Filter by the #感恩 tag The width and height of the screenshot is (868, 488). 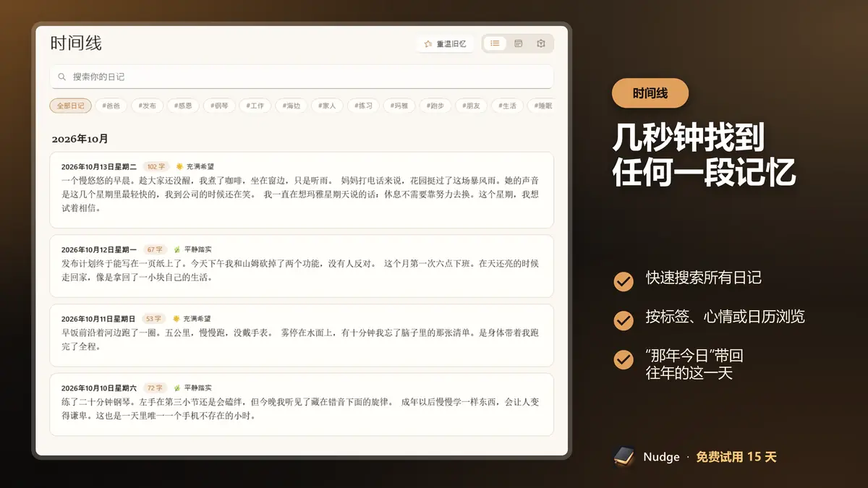pos(184,106)
